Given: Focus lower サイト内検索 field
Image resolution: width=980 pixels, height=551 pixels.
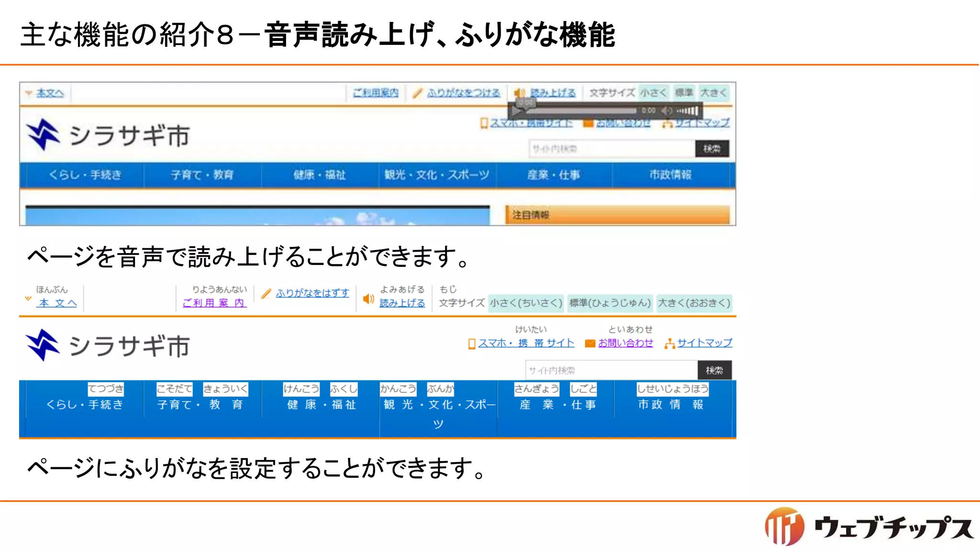Looking at the screenshot, I should point(612,370).
